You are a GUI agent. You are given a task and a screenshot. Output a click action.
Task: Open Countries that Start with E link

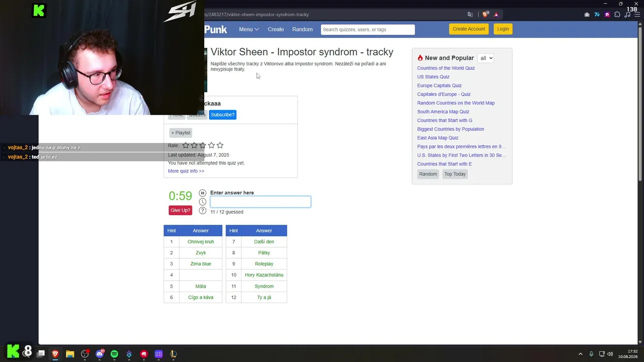pos(444,164)
